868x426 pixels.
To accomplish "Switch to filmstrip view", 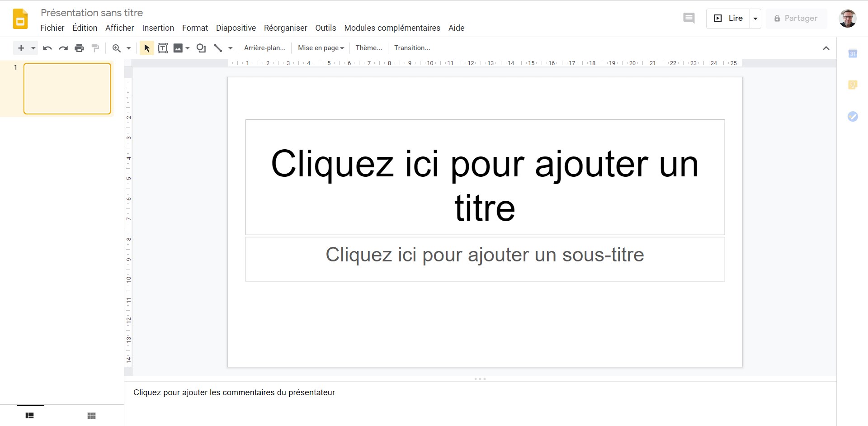I will click(x=30, y=416).
